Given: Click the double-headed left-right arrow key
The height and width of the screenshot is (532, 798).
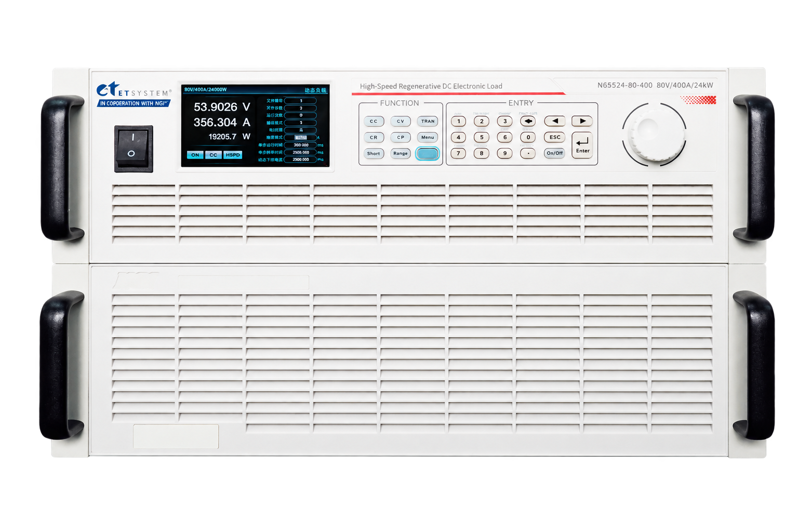Looking at the screenshot, I should (x=528, y=121).
